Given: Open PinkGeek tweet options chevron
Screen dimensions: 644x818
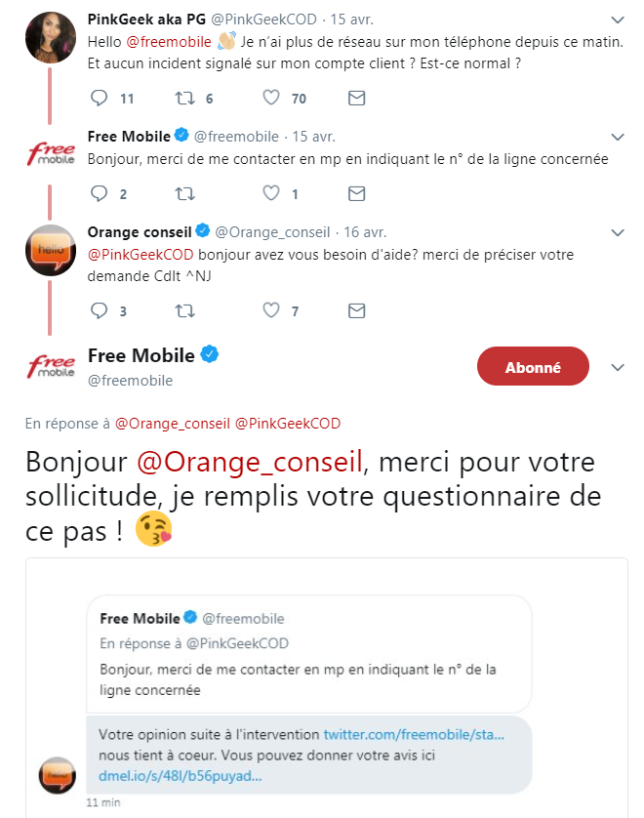Looking at the screenshot, I should tap(617, 20).
